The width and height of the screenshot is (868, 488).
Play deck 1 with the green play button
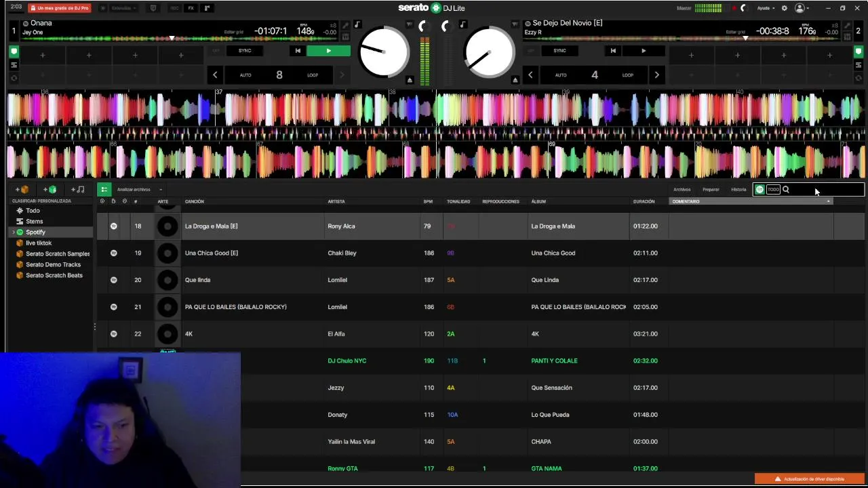[x=329, y=51]
